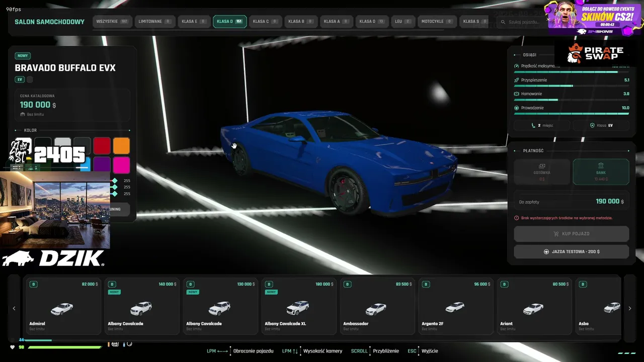Open the Klasa B tab
This screenshot has height=362, width=644.
coord(300,22)
